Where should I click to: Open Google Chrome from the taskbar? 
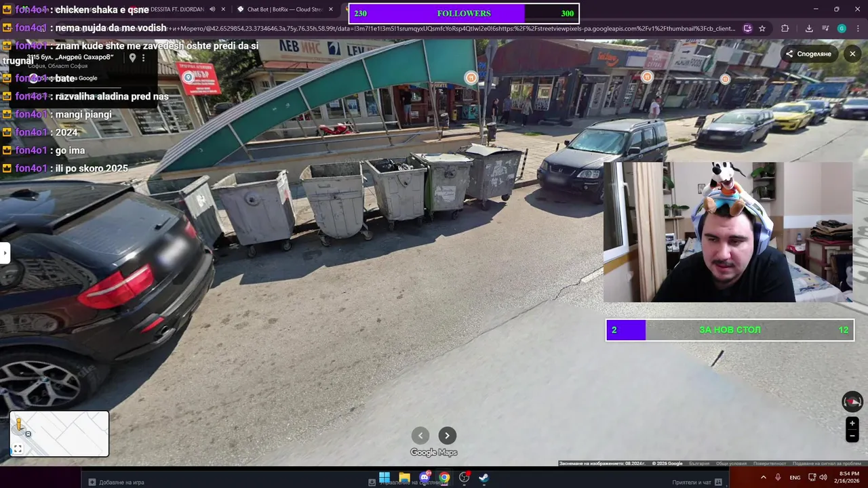[x=444, y=478]
